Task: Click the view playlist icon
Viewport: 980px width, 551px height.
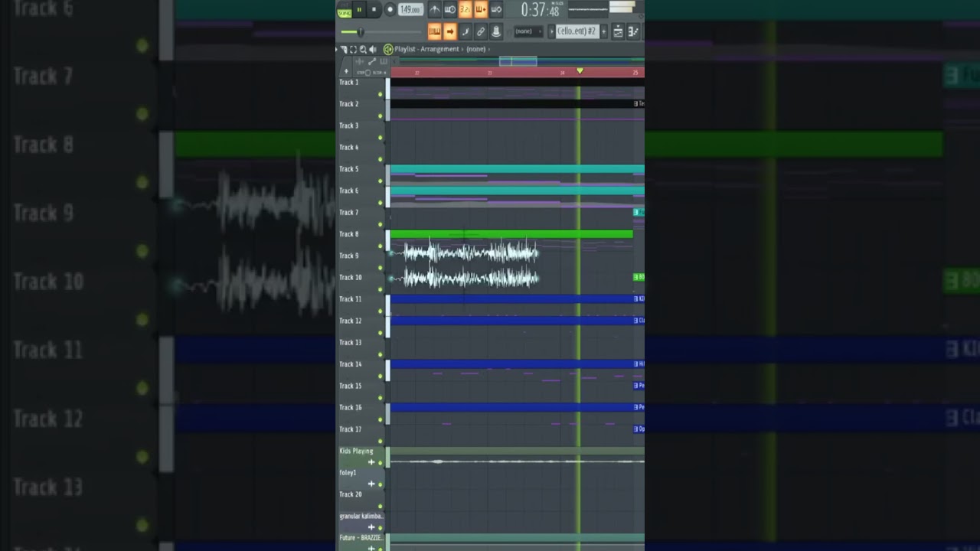Action: point(618,31)
